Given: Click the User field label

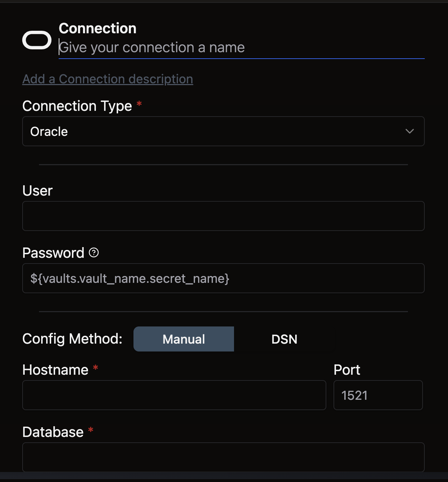Looking at the screenshot, I should click(38, 191).
